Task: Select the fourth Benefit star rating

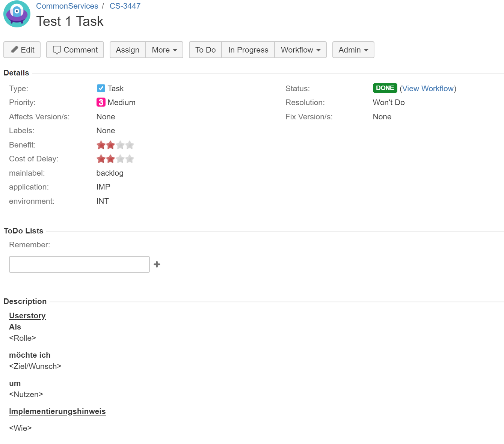Action: [130, 145]
